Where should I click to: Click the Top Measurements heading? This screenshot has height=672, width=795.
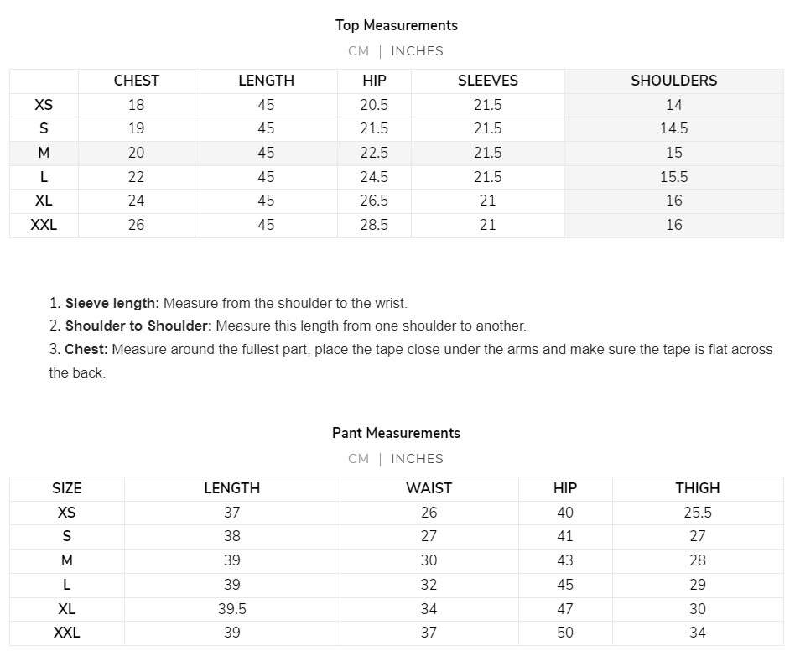pyautogui.click(x=397, y=25)
